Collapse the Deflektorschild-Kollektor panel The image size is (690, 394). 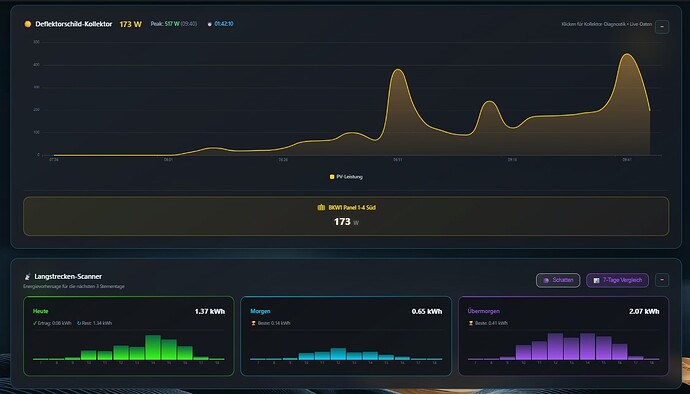[662, 27]
